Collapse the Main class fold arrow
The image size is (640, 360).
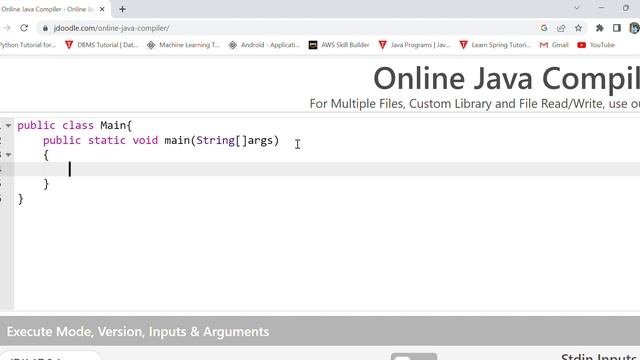pos(8,125)
